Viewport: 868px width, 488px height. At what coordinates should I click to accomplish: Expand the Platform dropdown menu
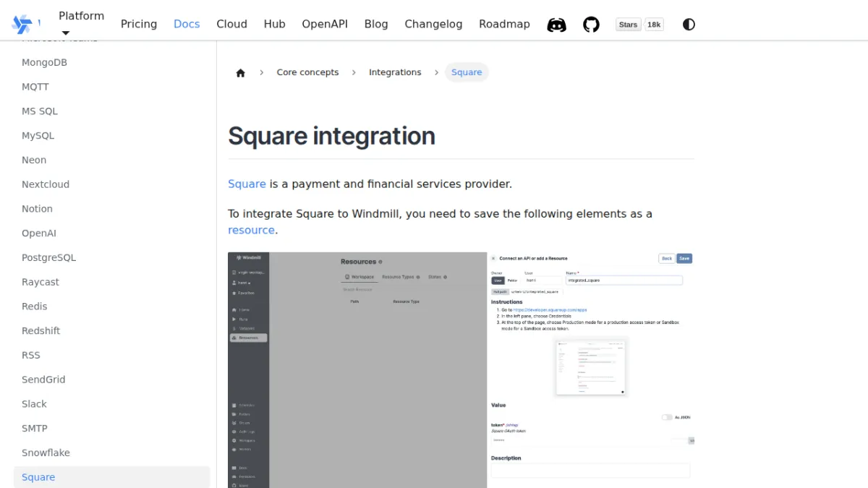(81, 24)
